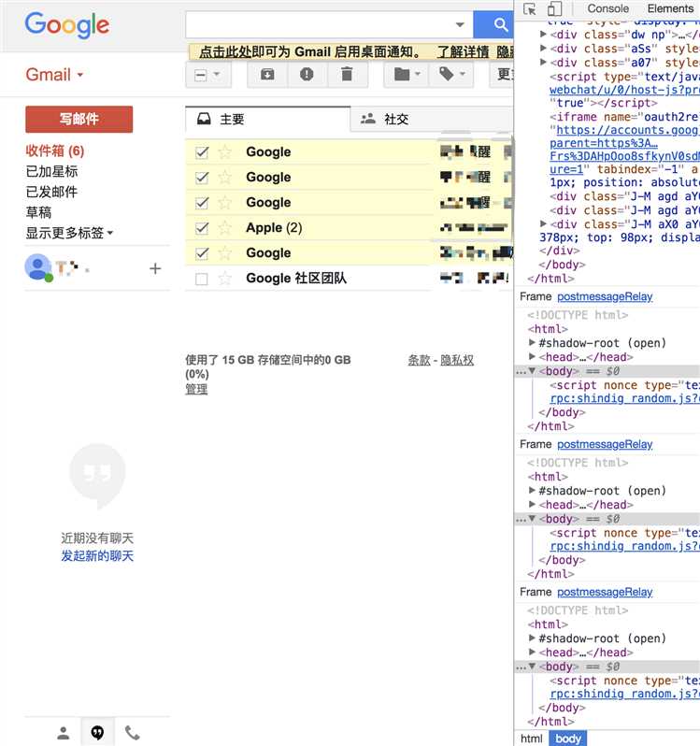Click the 写邮件 compose button
The width and height of the screenshot is (700, 746).
coord(79,119)
